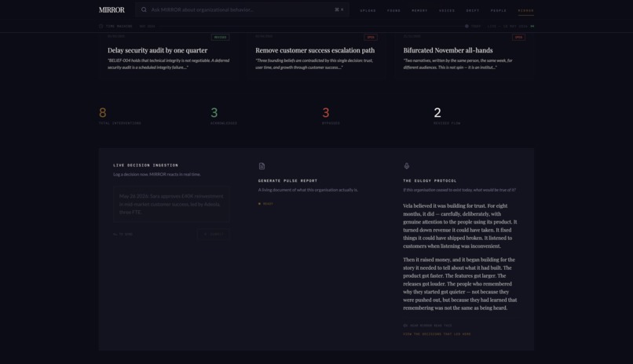Viewport: 633px width, 364px height.
Task: Open the Memory tab
Action: [x=419, y=10]
